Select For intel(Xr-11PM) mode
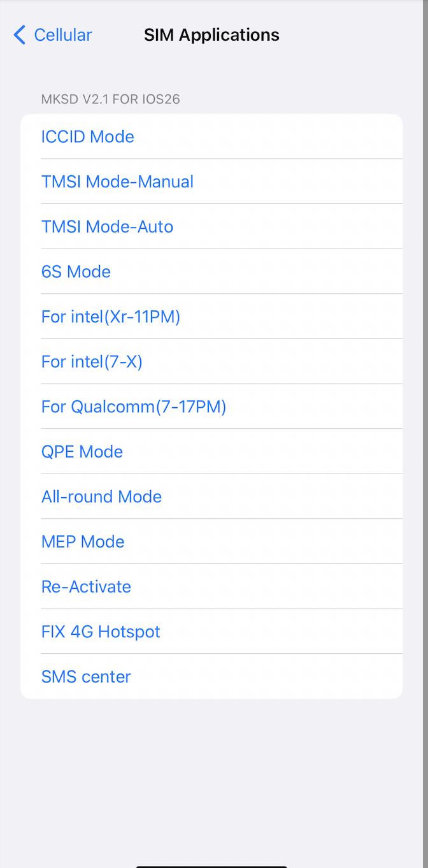This screenshot has width=428, height=868. point(111,317)
